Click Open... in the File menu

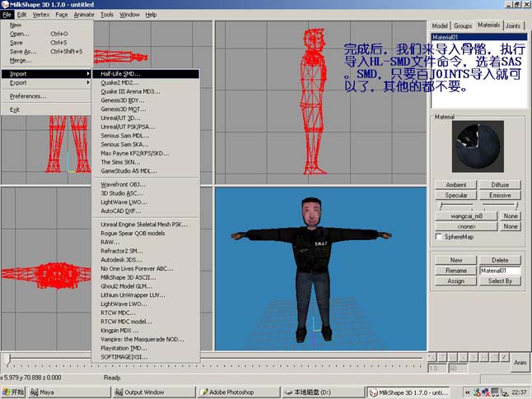tap(46, 34)
